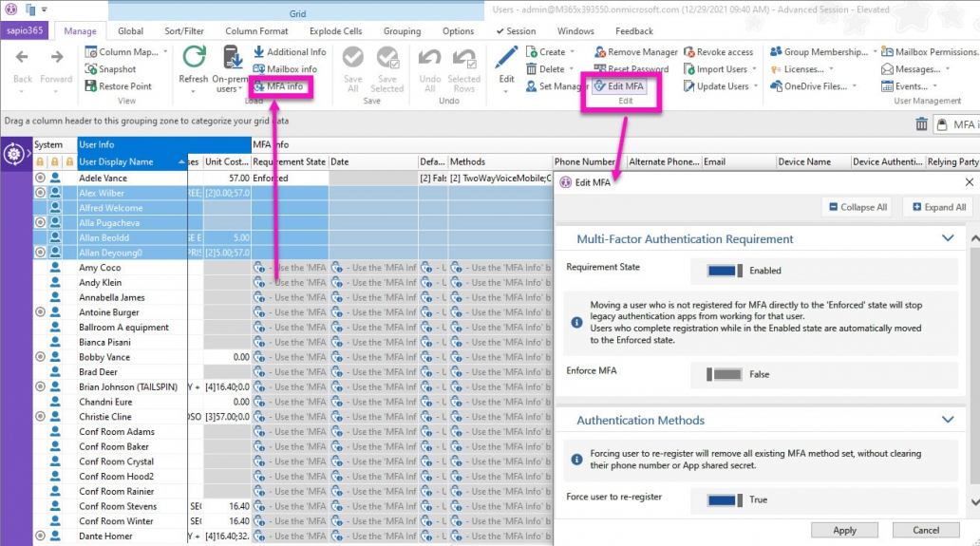Image resolution: width=980 pixels, height=546 pixels.
Task: Click Remove Manager
Action: pos(635,52)
